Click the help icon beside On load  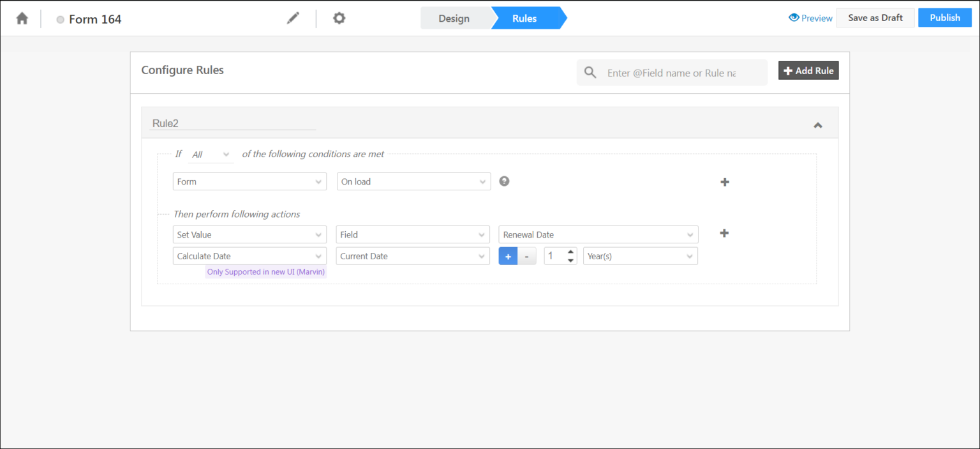tap(504, 181)
